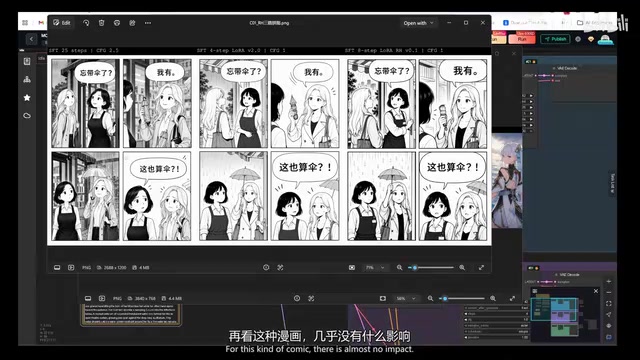Zoom out the canvas with the minus control
The width and height of the screenshot is (640, 360).
609,293
